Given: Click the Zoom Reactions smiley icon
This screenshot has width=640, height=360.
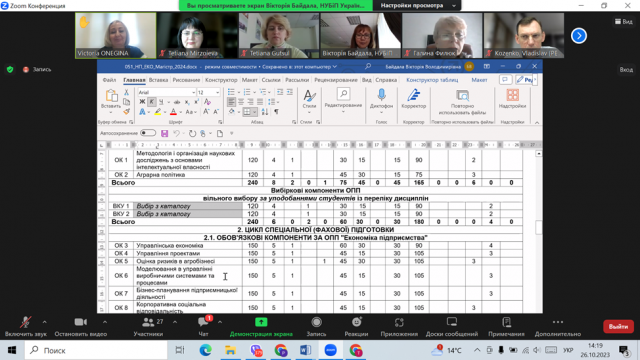Looking at the screenshot, I should pos(357,322).
